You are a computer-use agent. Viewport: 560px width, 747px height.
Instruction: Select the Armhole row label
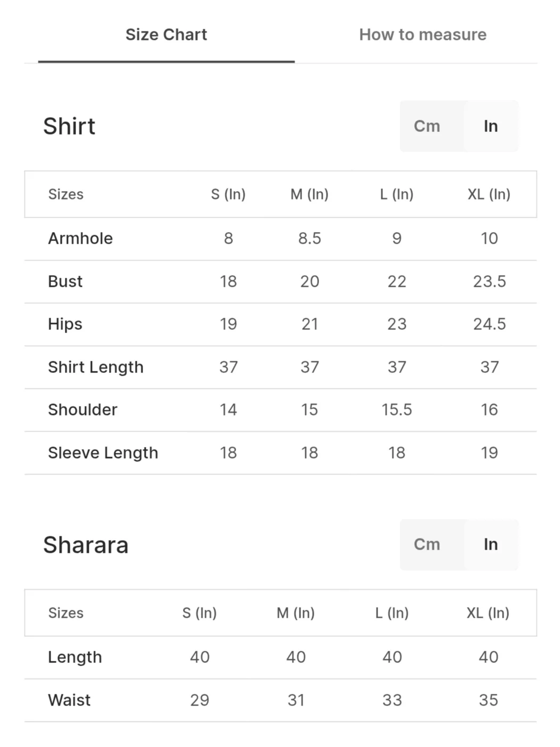coord(80,238)
